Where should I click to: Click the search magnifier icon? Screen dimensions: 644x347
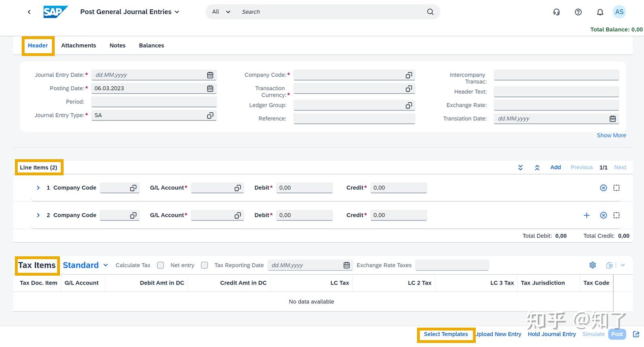430,12
